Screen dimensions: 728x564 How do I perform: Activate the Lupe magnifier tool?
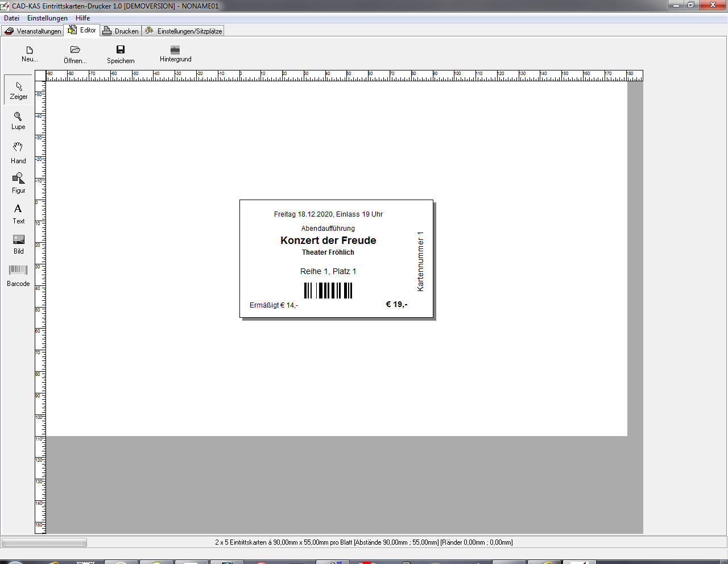(18, 121)
